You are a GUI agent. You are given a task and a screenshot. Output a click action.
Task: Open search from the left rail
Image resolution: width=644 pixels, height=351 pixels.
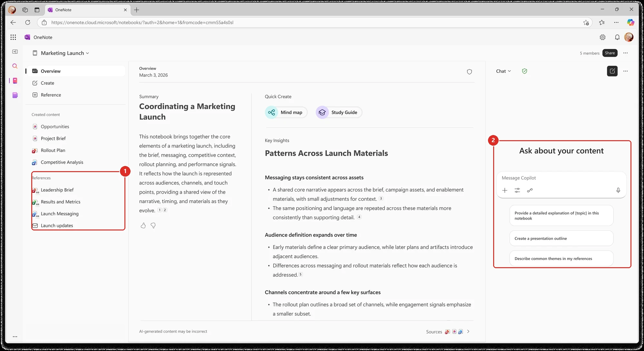15,66
